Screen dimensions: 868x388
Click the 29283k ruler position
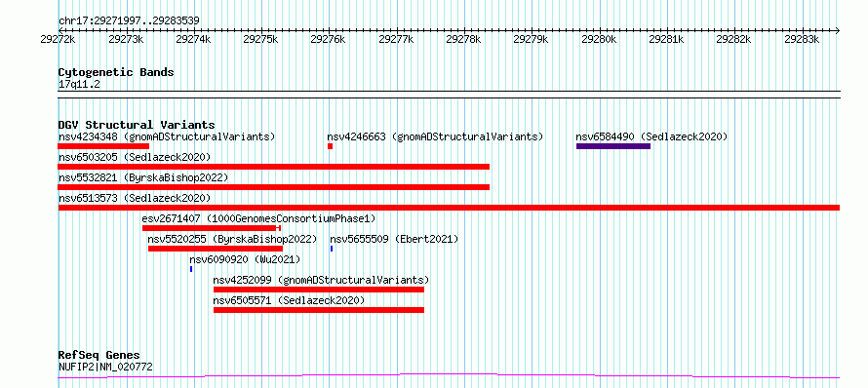tap(803, 39)
